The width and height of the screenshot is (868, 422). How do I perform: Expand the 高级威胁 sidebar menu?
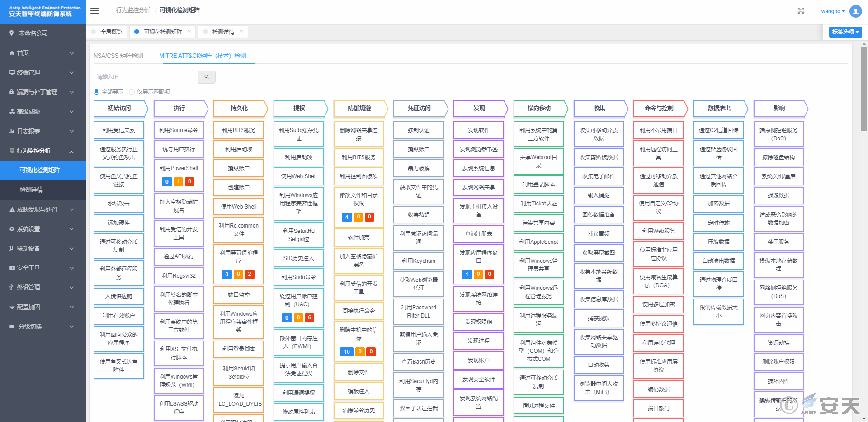43,112
